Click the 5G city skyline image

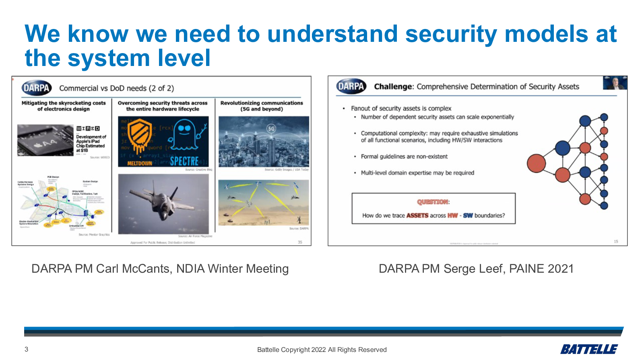[264, 142]
